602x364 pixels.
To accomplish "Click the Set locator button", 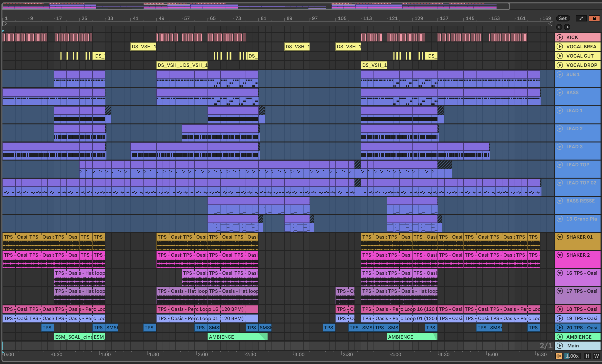I will (563, 18).
